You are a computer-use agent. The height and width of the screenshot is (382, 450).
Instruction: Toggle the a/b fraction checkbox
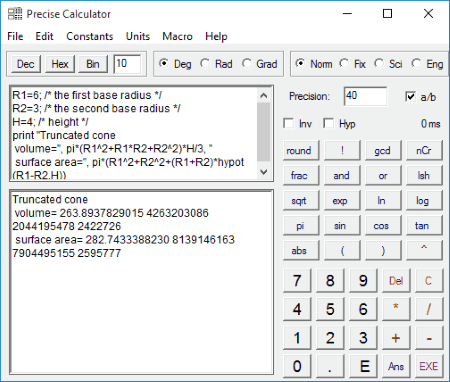pyautogui.click(x=421, y=97)
